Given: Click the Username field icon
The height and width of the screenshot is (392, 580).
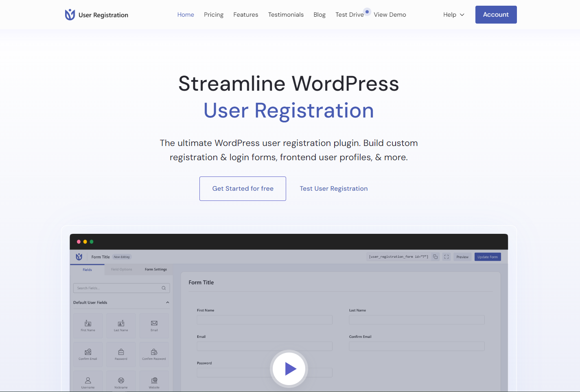Looking at the screenshot, I should coord(88,380).
